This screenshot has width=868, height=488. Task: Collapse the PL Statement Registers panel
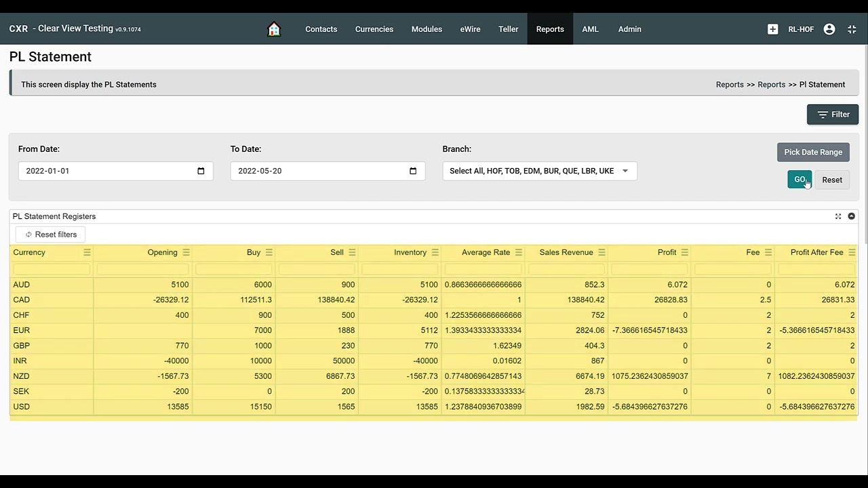[851, 216]
